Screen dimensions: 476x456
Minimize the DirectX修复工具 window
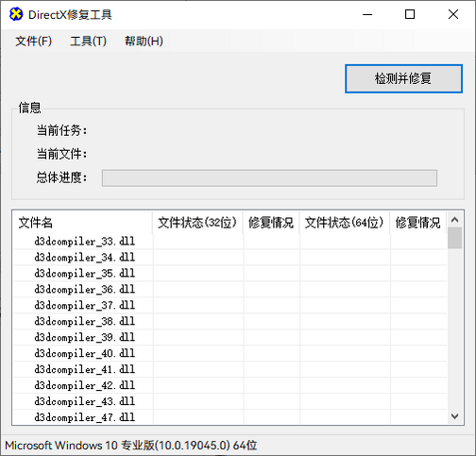coord(367,14)
